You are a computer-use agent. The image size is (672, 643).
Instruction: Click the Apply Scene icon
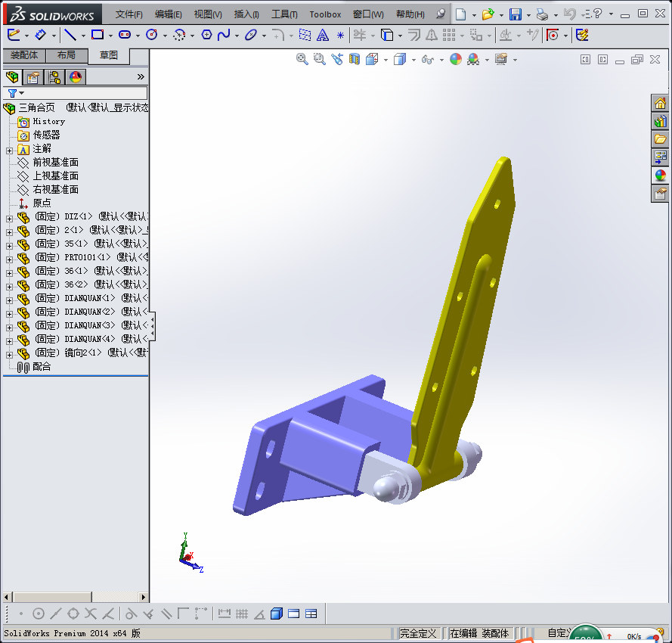click(473, 59)
